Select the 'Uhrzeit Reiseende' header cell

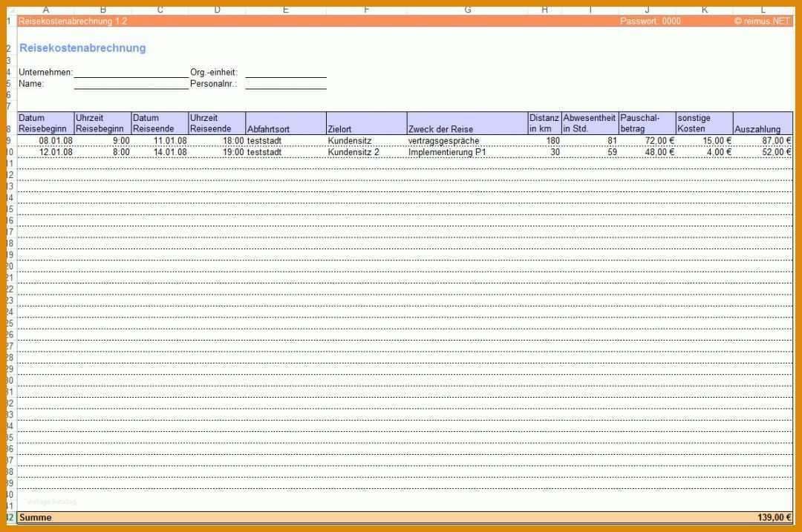pos(218,123)
